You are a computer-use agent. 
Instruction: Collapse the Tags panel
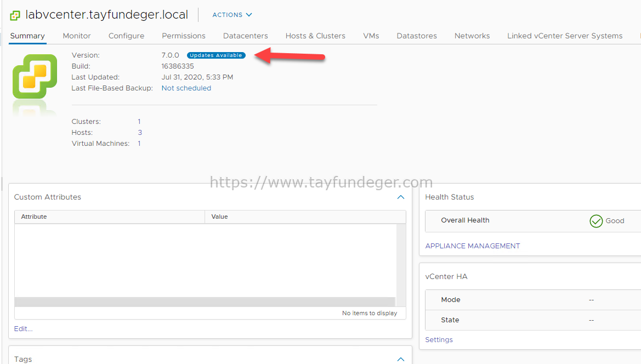coord(401,359)
